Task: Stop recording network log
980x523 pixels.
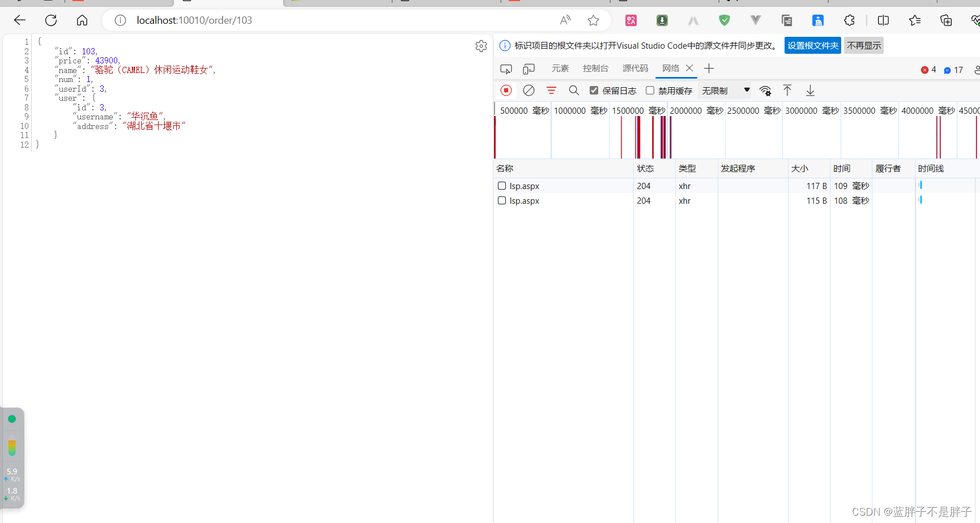Action: pyautogui.click(x=506, y=91)
